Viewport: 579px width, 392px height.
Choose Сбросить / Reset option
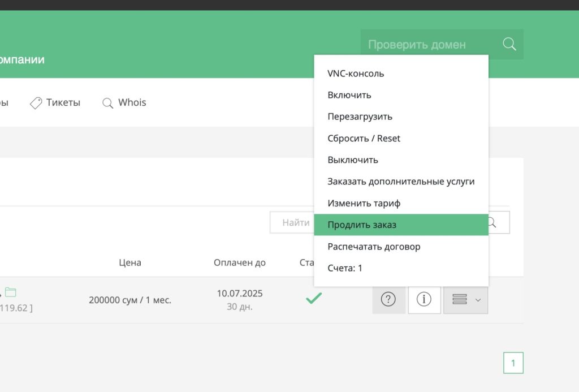[401, 138]
